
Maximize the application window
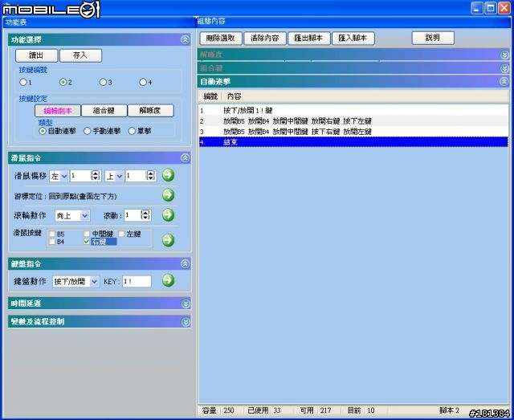coord(491,8)
